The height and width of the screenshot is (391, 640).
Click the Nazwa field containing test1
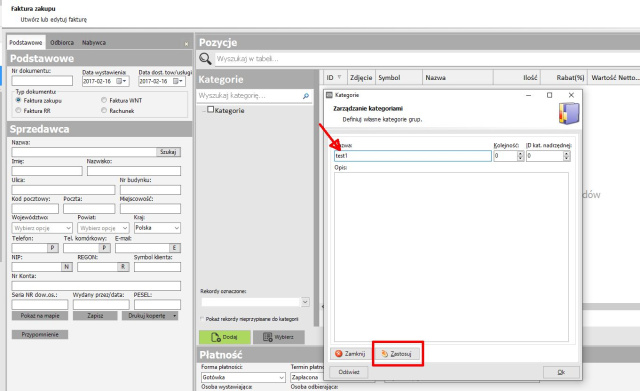(x=413, y=156)
